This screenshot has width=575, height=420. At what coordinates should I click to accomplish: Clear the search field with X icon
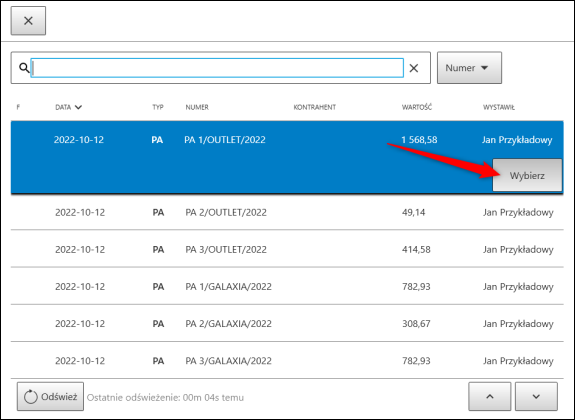[414, 68]
